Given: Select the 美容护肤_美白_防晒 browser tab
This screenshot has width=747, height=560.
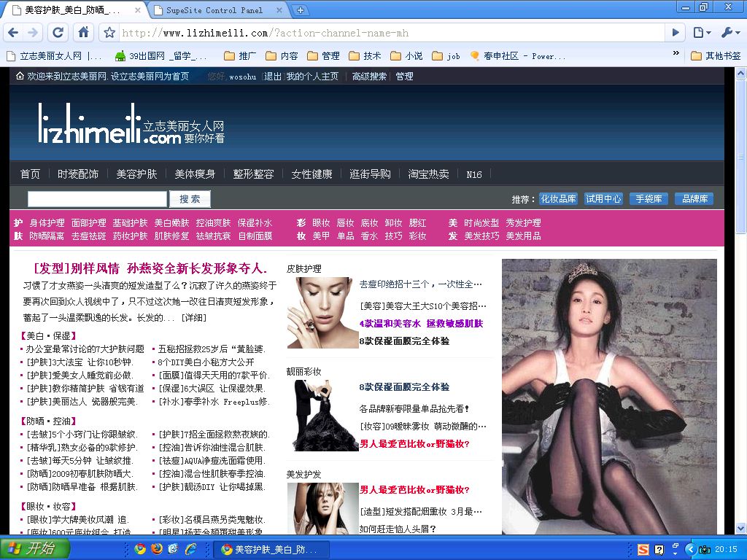Looking at the screenshot, I should tap(72, 10).
